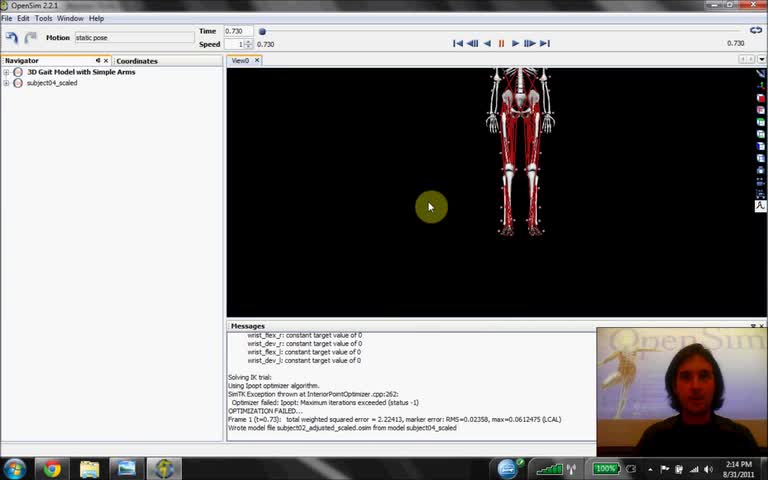This screenshot has height=480, width=768.
Task: Open Google Chrome from the taskbar
Action: (x=52, y=469)
